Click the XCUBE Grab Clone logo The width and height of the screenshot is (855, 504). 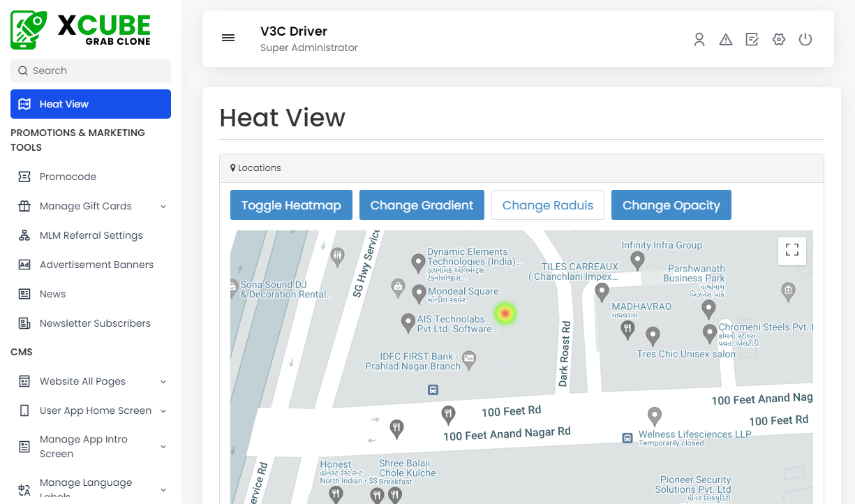(81, 30)
